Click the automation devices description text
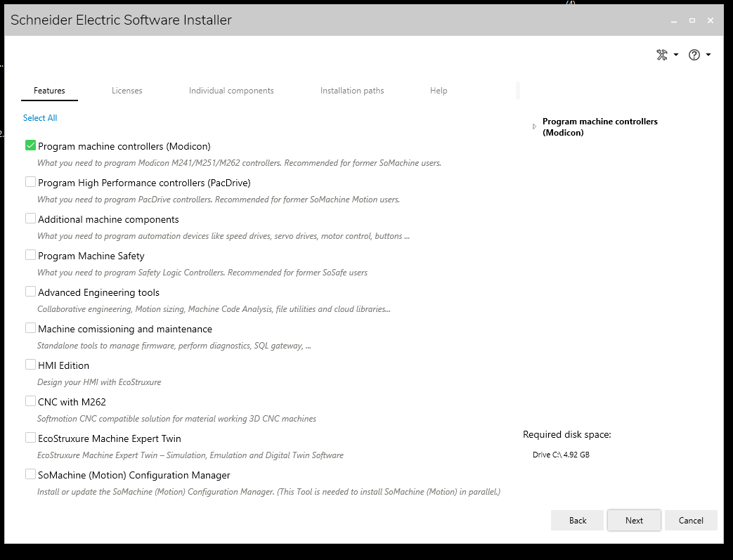 pos(223,236)
